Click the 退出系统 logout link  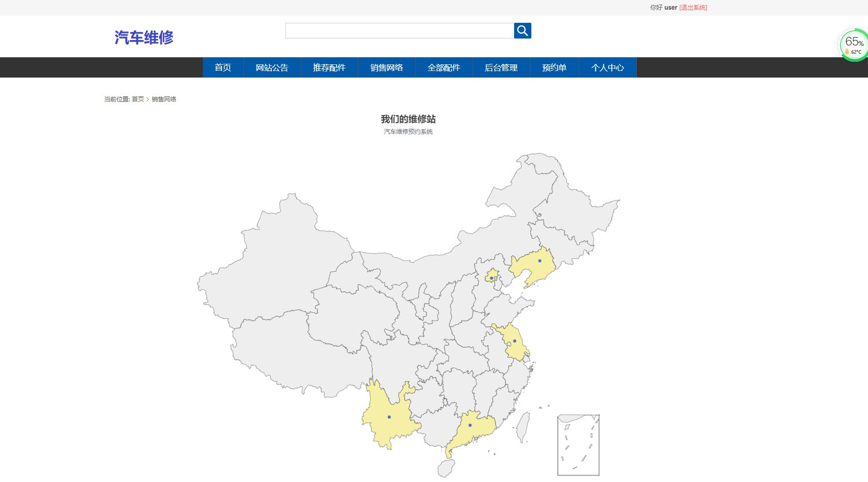point(693,7)
